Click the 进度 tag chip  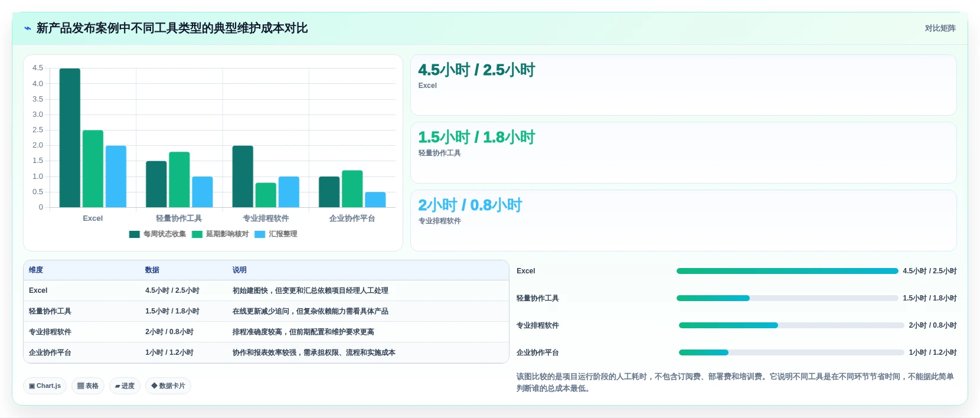tap(125, 386)
